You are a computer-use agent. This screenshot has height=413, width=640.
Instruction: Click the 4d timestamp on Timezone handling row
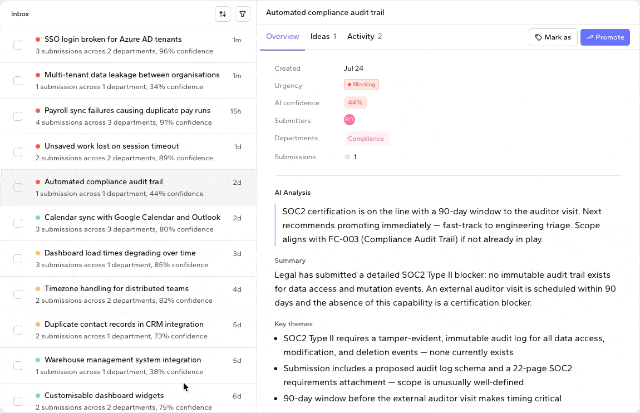click(x=237, y=289)
